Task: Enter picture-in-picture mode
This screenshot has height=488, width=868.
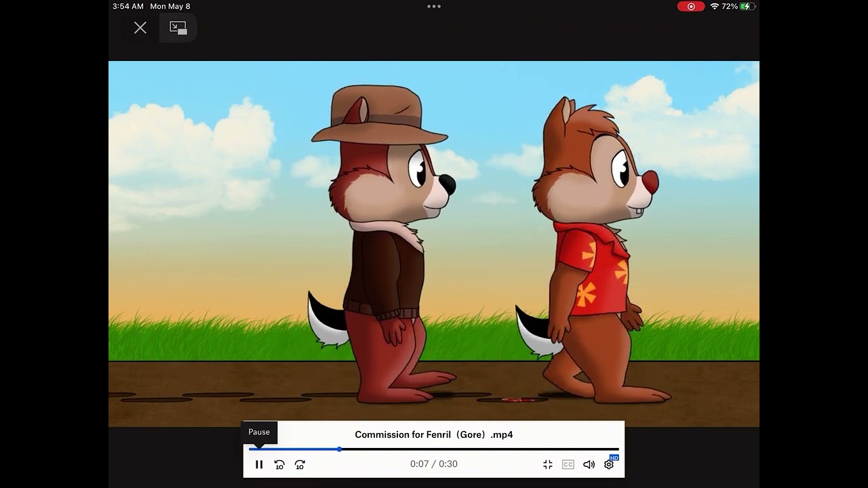Action: pyautogui.click(x=178, y=28)
